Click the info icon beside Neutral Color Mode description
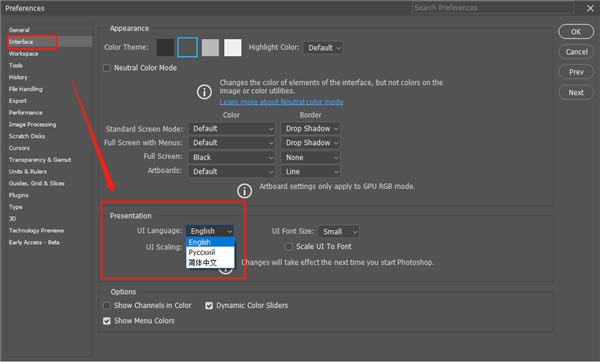This screenshot has height=362, width=600. click(204, 92)
